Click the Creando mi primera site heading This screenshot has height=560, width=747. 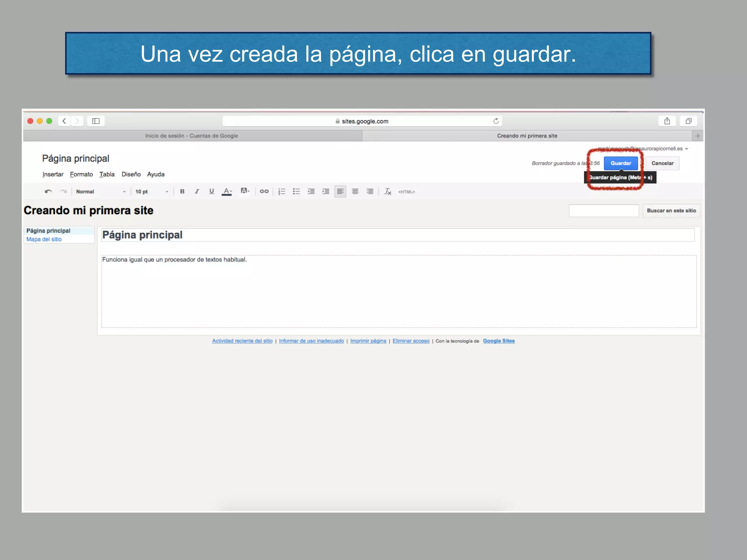[89, 211]
